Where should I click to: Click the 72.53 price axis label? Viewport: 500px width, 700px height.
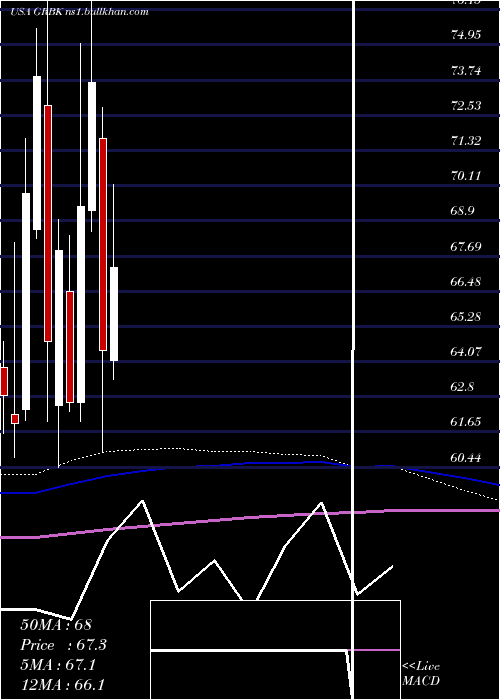(x=466, y=105)
